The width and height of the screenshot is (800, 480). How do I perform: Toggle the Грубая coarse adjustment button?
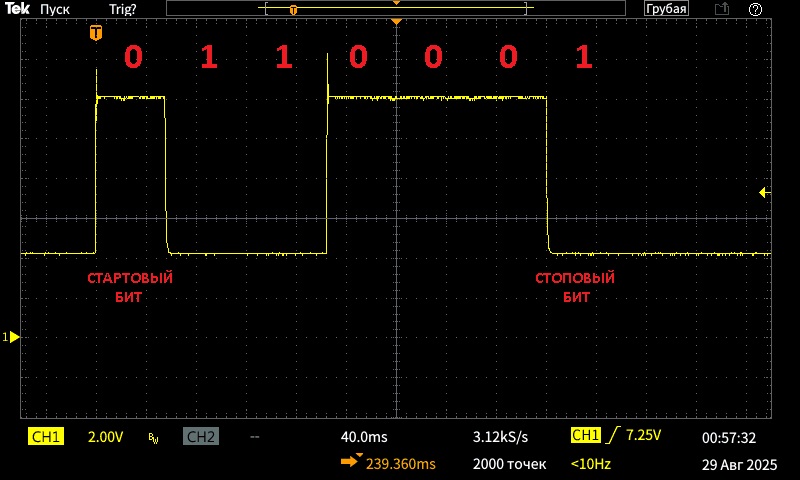[666, 9]
